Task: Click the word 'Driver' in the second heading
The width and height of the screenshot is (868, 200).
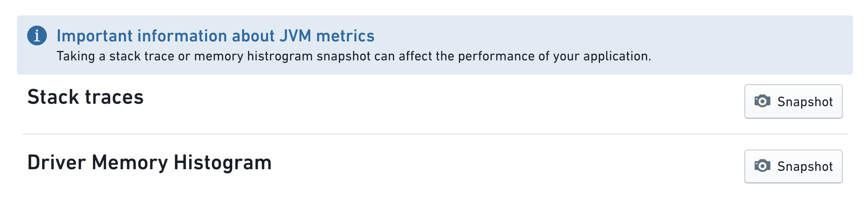Action: click(57, 163)
